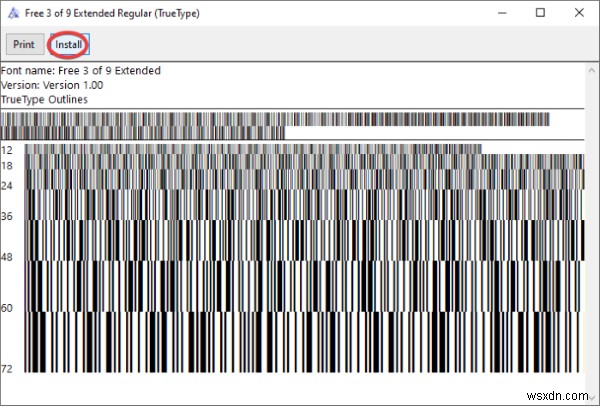Click the window title 'Free 3 of 9 Extended Regular (TrueType)'
This screenshot has height=406, width=600.
(112, 13)
